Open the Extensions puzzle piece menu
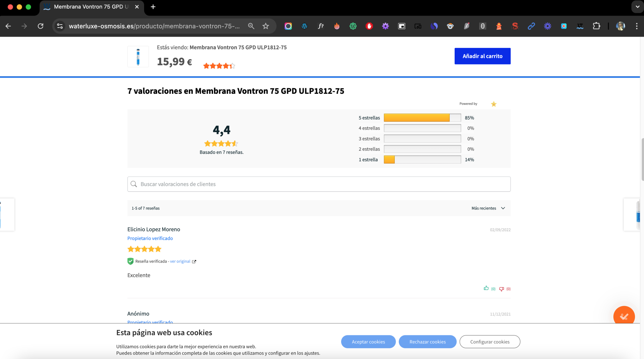The height and width of the screenshot is (359, 644). pyautogui.click(x=596, y=26)
